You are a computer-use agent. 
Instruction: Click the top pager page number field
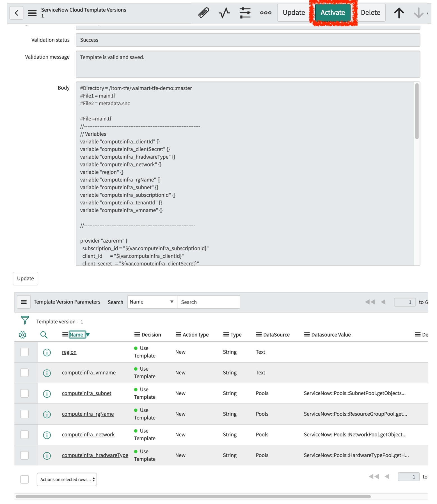(x=405, y=302)
